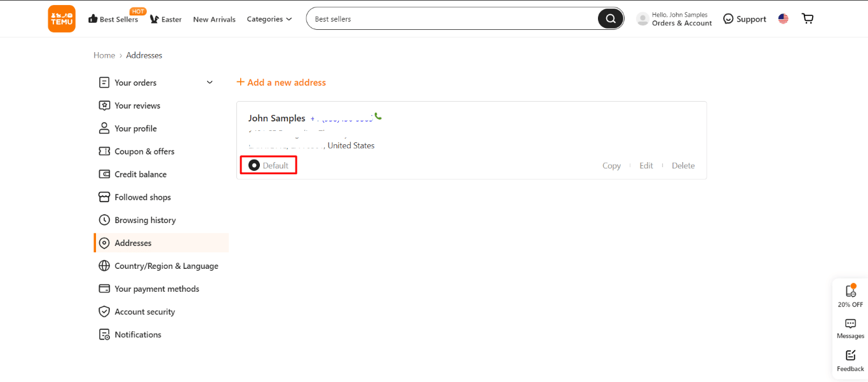Screen dimensions: 868x382
Task: Click the Temu logo icon
Action: click(x=62, y=19)
